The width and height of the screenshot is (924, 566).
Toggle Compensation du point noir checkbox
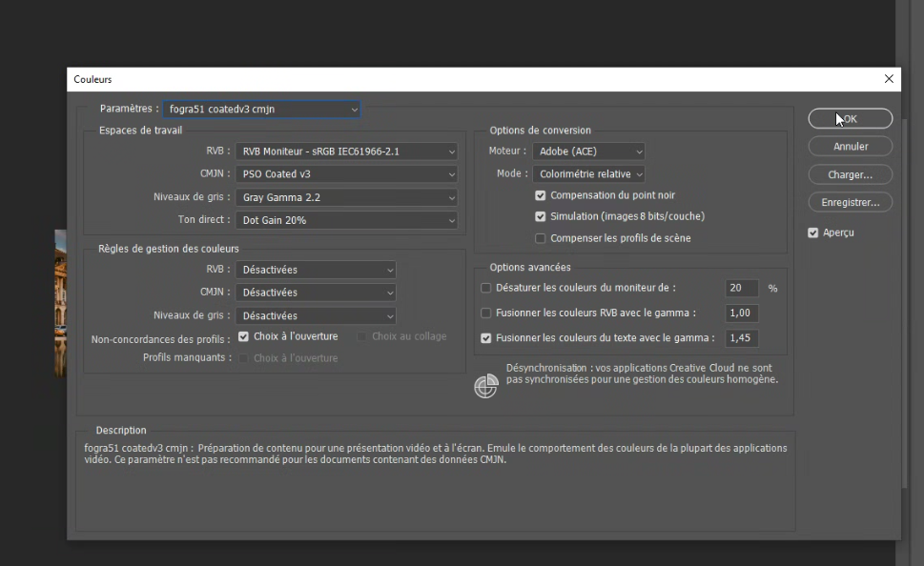(x=541, y=195)
